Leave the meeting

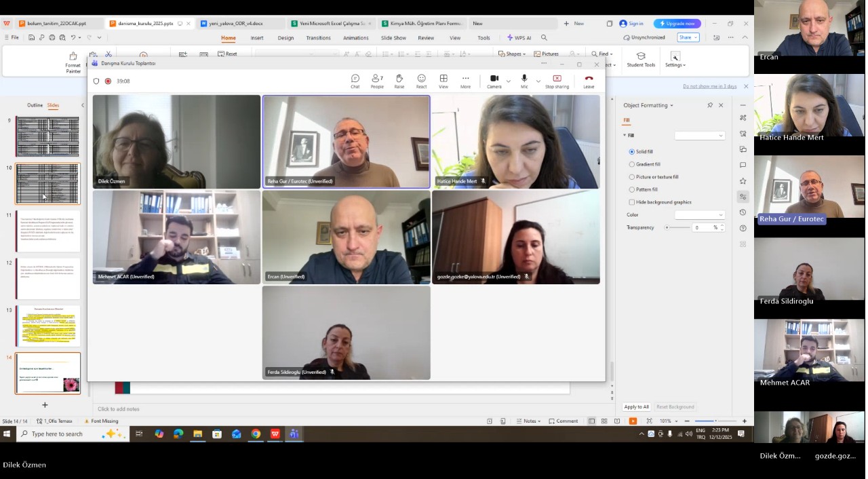tap(589, 81)
